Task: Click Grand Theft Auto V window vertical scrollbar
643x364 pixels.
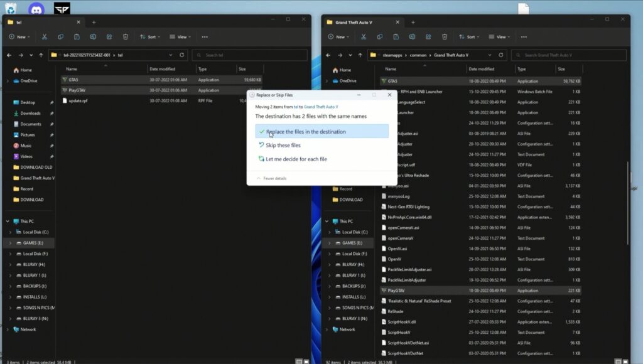Action: click(628, 203)
